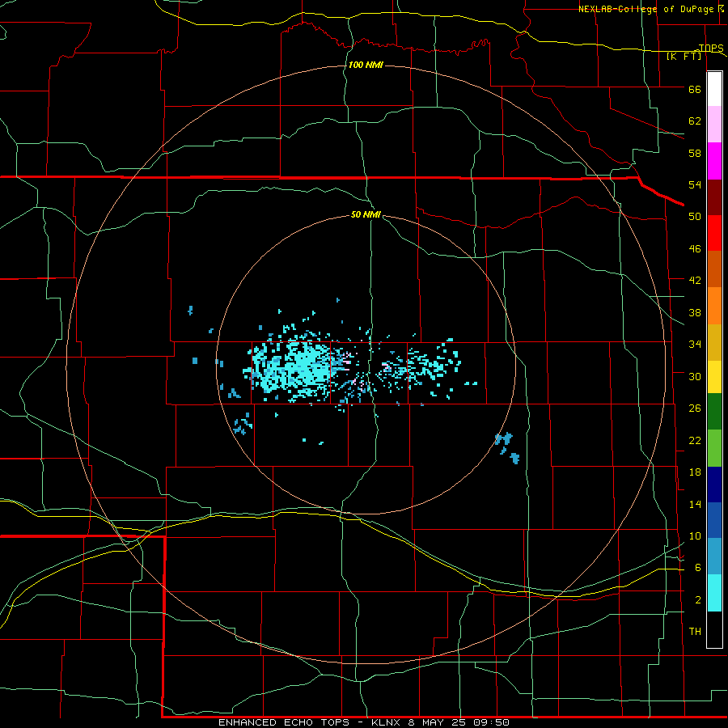Viewport: 728px width, 728px height.
Task: Click the "TOPS" legend title
Action: point(711,48)
